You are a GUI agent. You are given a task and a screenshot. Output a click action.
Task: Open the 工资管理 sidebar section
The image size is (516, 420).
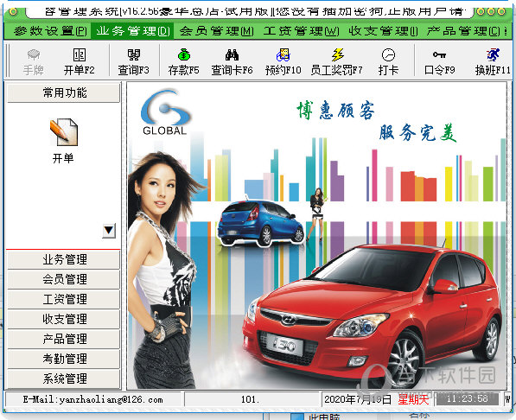(x=63, y=299)
